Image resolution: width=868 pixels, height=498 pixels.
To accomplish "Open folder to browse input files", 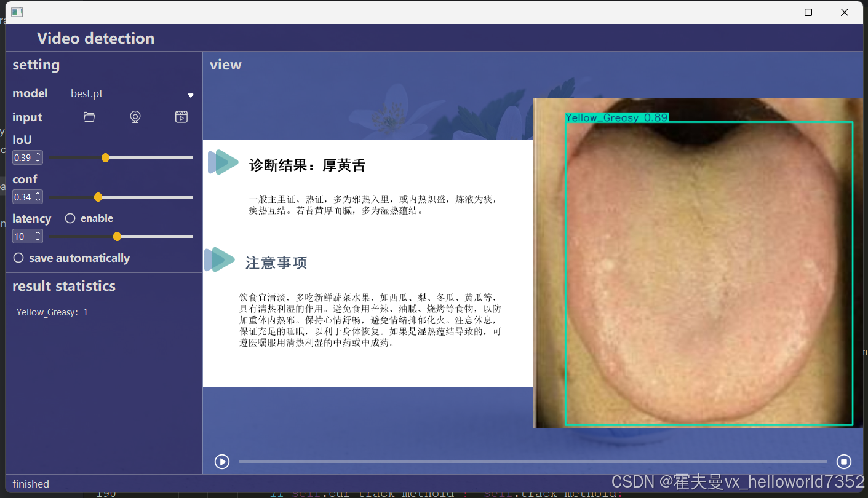I will [89, 117].
